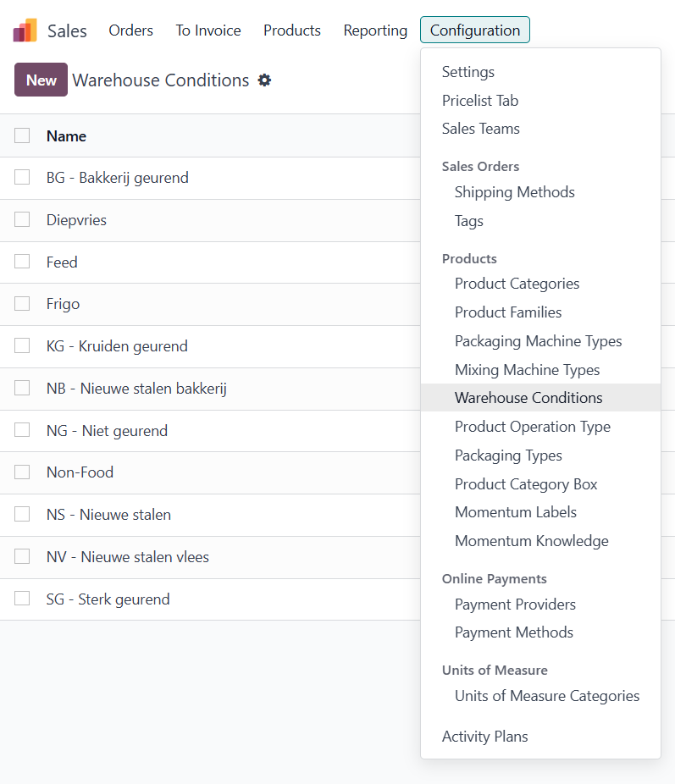Collapse the Configuration dropdown menu

pos(474,30)
